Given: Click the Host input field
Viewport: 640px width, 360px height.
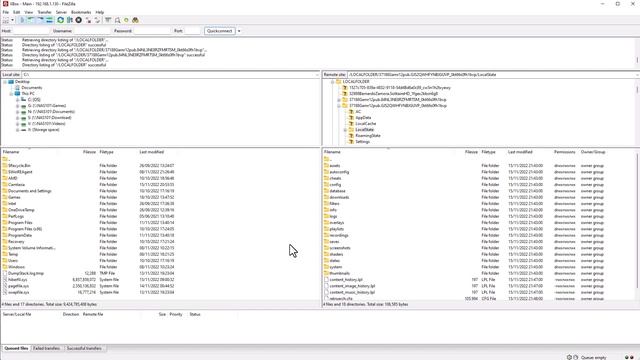Looking at the screenshot, I should (31, 31).
